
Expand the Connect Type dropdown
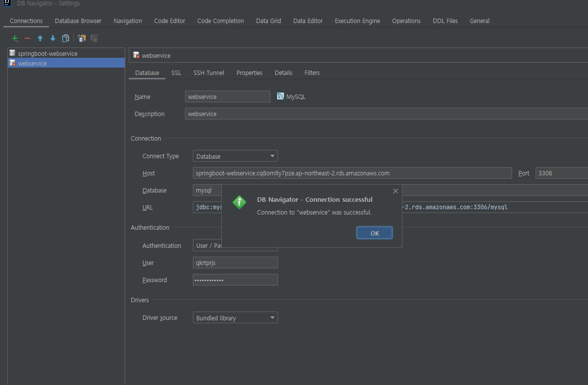pos(235,156)
